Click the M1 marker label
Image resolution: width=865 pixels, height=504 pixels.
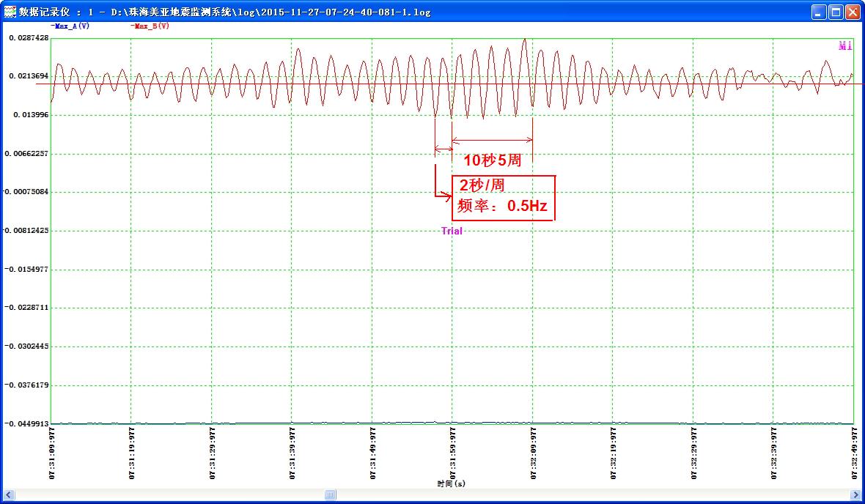coord(845,45)
